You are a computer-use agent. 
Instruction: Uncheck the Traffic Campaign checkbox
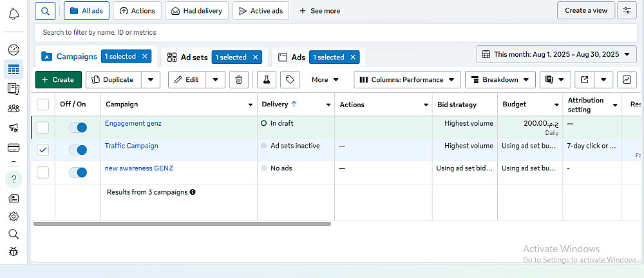43,150
